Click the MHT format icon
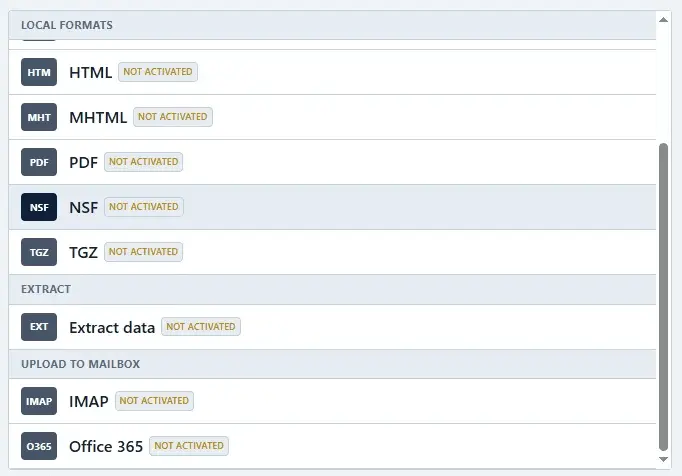The height and width of the screenshot is (476, 682). (39, 117)
